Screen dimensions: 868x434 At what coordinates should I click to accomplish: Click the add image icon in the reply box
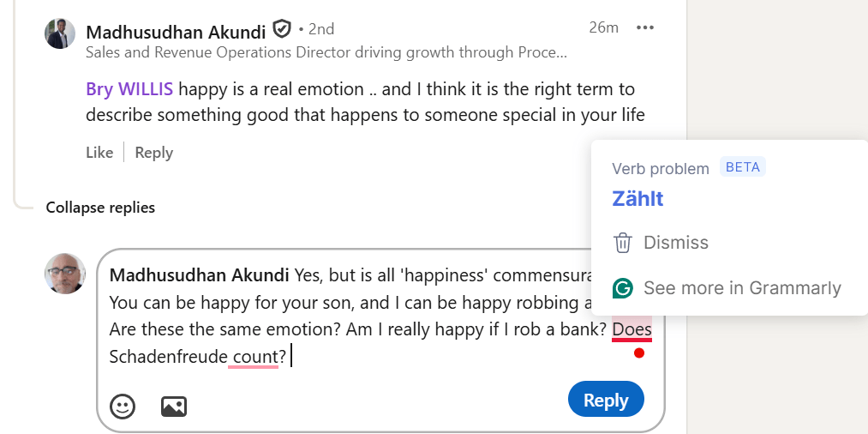pyautogui.click(x=174, y=406)
